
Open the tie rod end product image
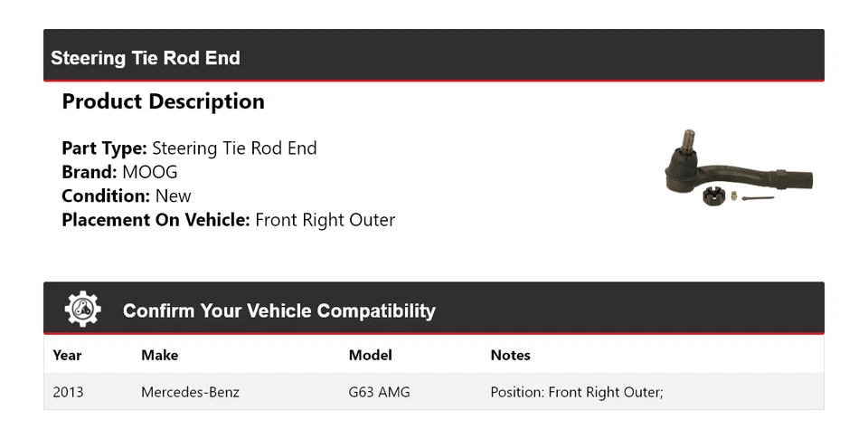point(739,168)
